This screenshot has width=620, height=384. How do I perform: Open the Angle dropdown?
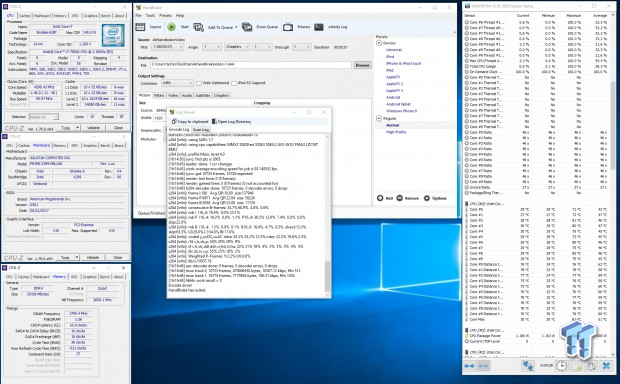click(212, 47)
